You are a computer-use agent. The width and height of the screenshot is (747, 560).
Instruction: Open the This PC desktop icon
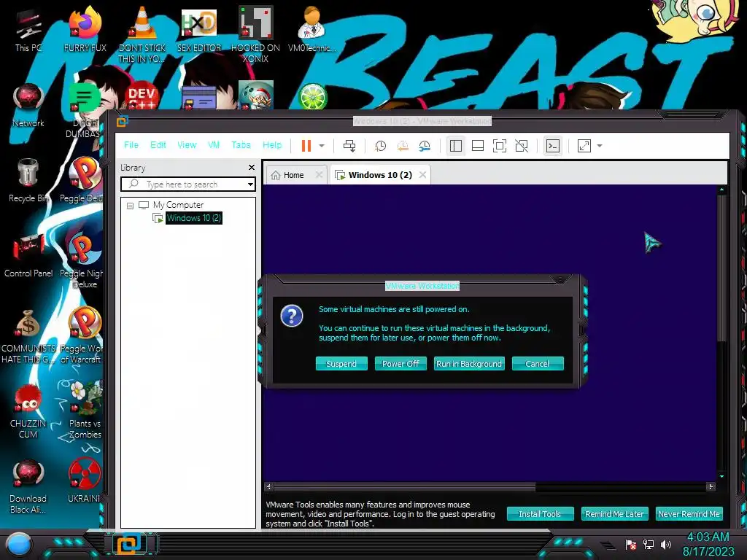pyautogui.click(x=28, y=31)
